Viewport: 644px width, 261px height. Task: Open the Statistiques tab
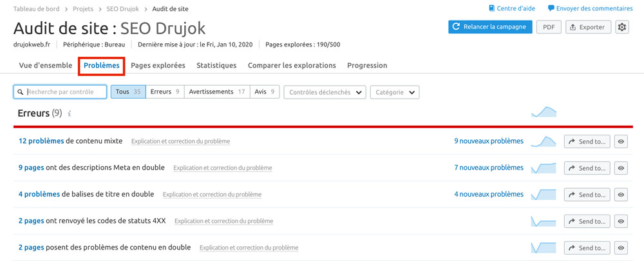pyautogui.click(x=216, y=65)
